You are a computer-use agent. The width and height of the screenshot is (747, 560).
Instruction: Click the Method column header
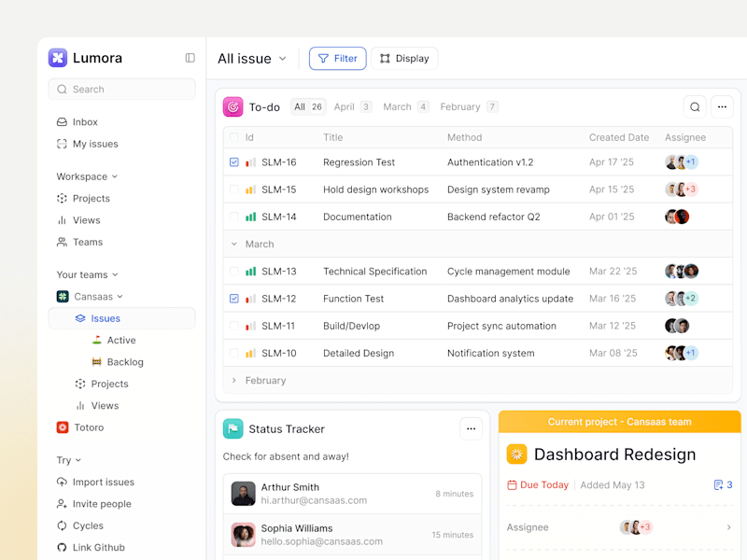point(464,137)
